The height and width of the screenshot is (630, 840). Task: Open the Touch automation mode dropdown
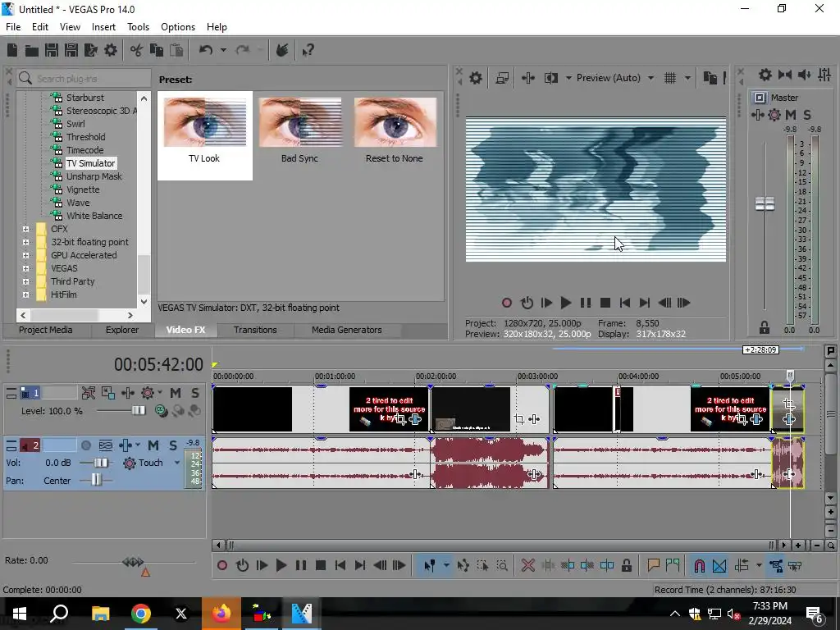tap(177, 463)
